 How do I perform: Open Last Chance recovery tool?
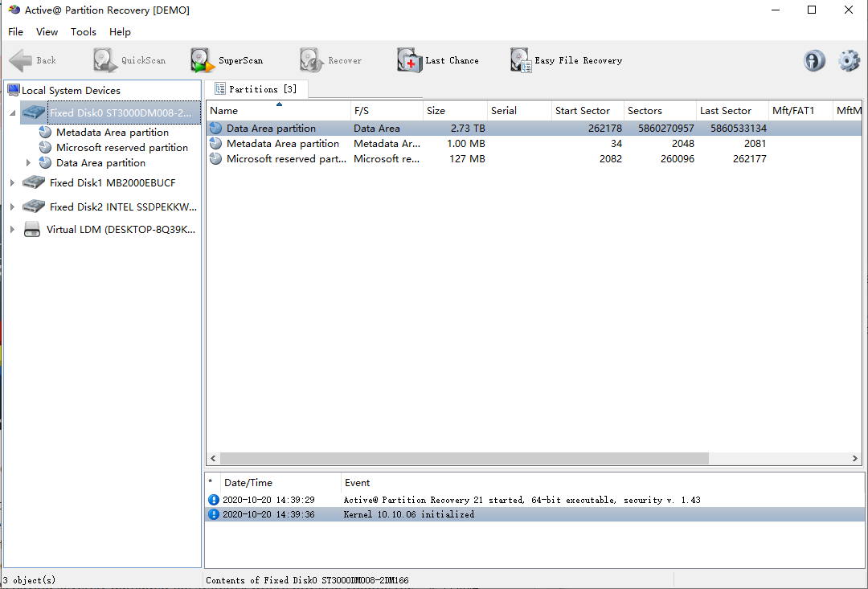tap(437, 60)
